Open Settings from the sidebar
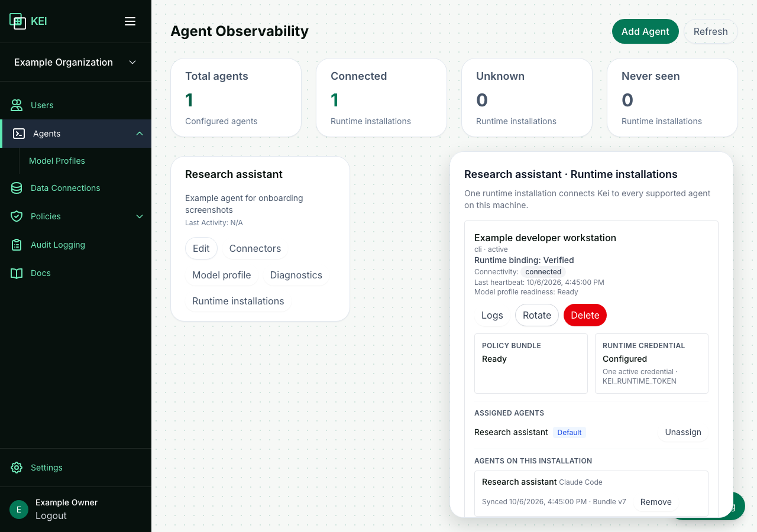Viewport: 757px width, 532px height. tap(47, 468)
